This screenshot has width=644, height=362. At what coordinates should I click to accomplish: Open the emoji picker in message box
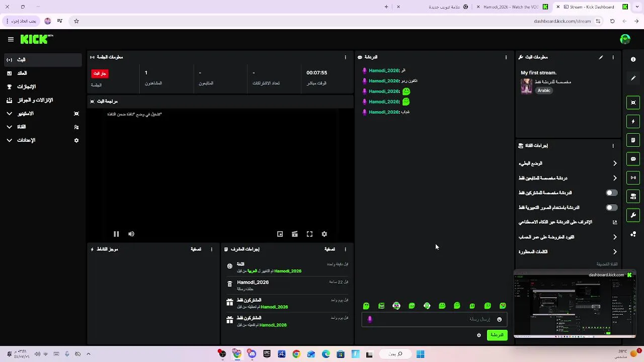point(499,319)
